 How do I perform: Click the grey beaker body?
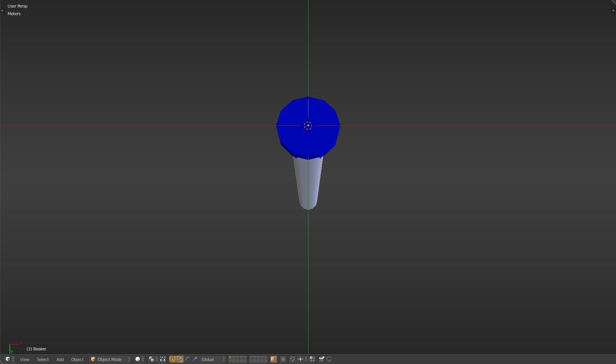(x=308, y=184)
